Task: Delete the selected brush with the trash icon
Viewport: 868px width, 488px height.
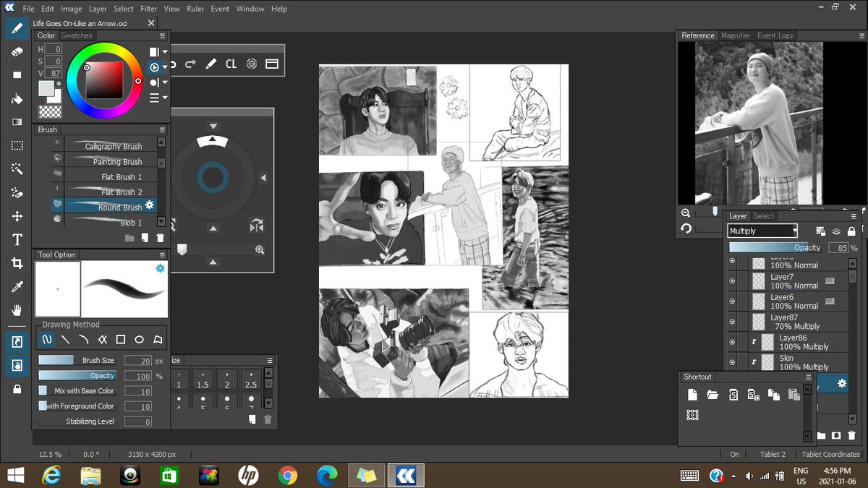Action: click(x=160, y=237)
